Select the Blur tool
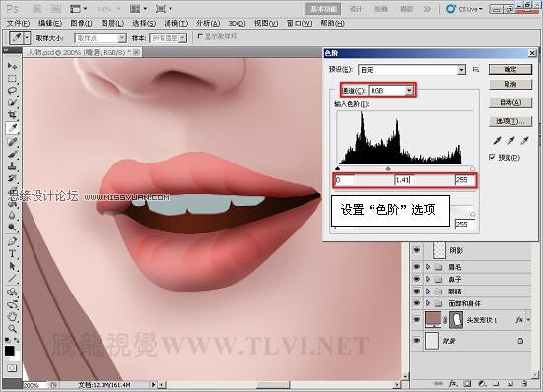Viewport: 543px width, 392px height. (x=12, y=215)
